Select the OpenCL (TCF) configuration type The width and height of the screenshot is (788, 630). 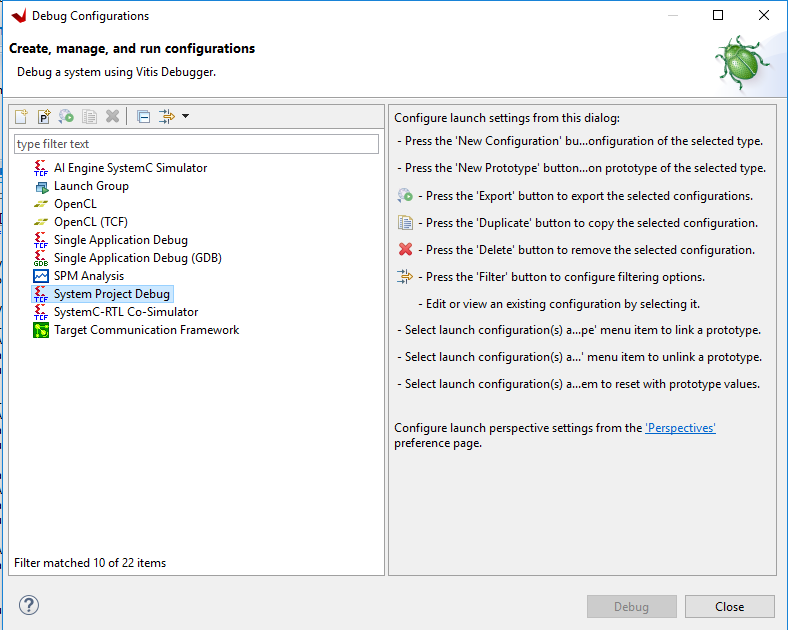(x=90, y=222)
